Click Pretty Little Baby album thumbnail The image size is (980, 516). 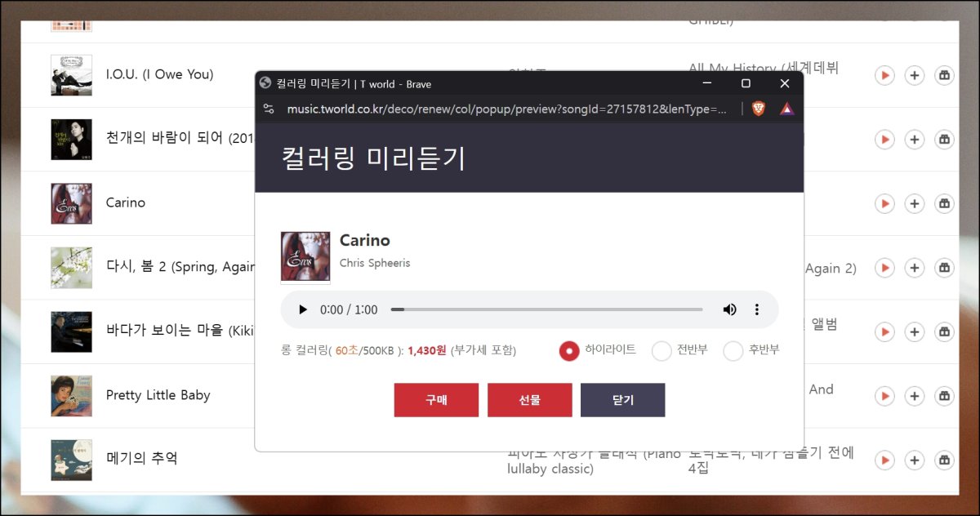(x=71, y=396)
